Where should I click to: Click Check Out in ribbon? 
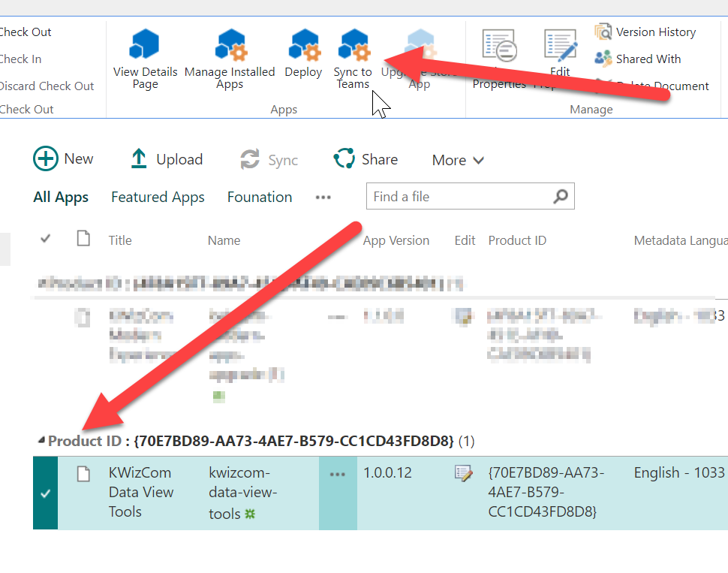pyautogui.click(x=26, y=32)
